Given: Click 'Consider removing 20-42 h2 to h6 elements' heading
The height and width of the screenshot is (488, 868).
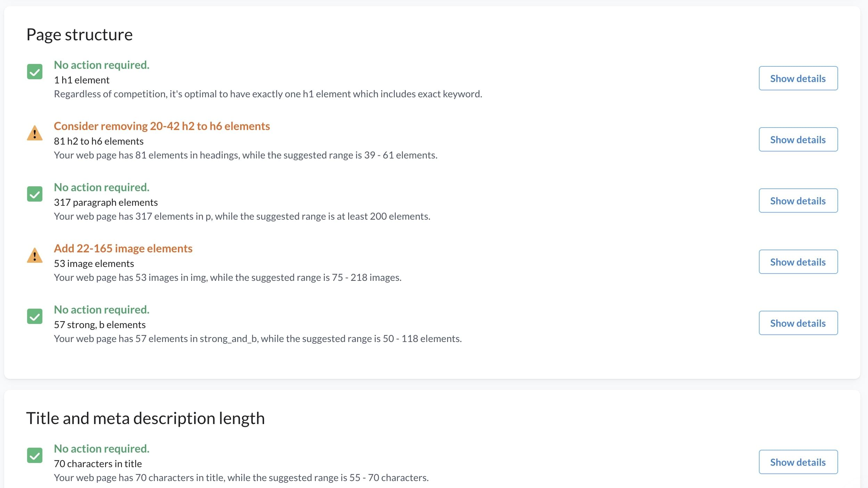Looking at the screenshot, I should click(162, 126).
